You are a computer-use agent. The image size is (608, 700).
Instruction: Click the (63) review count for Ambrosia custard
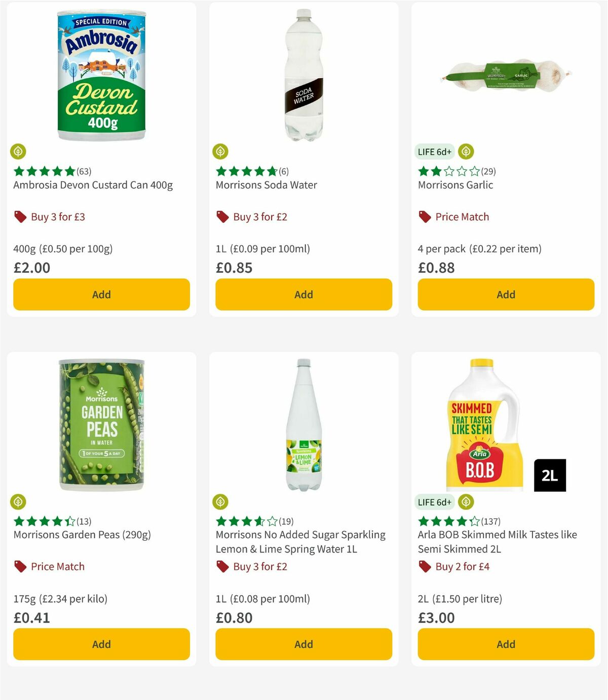(x=84, y=171)
